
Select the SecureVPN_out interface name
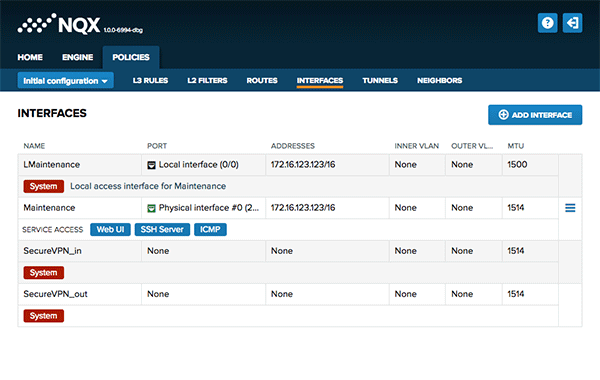coord(55,294)
